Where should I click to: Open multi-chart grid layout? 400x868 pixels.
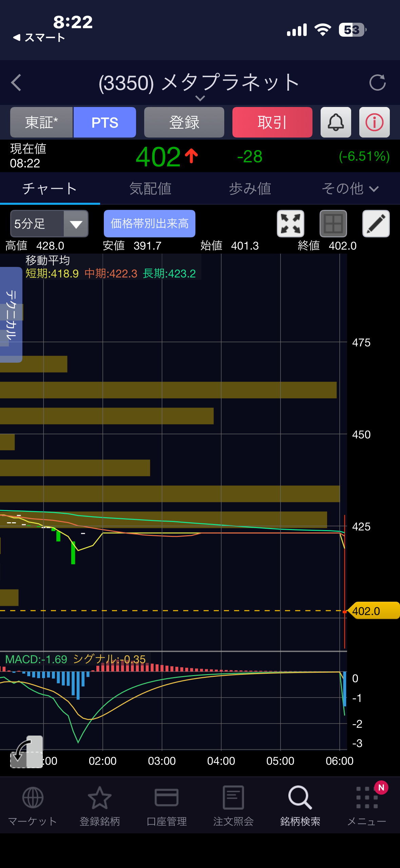(333, 223)
